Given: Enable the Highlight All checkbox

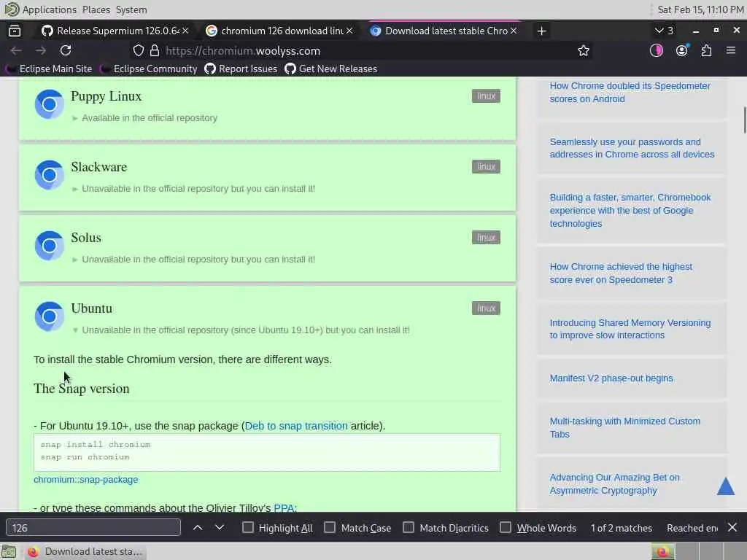Looking at the screenshot, I should pos(248,528).
